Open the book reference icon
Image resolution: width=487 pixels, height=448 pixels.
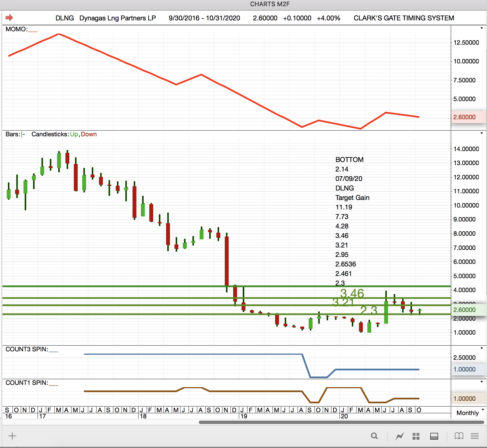click(459, 436)
